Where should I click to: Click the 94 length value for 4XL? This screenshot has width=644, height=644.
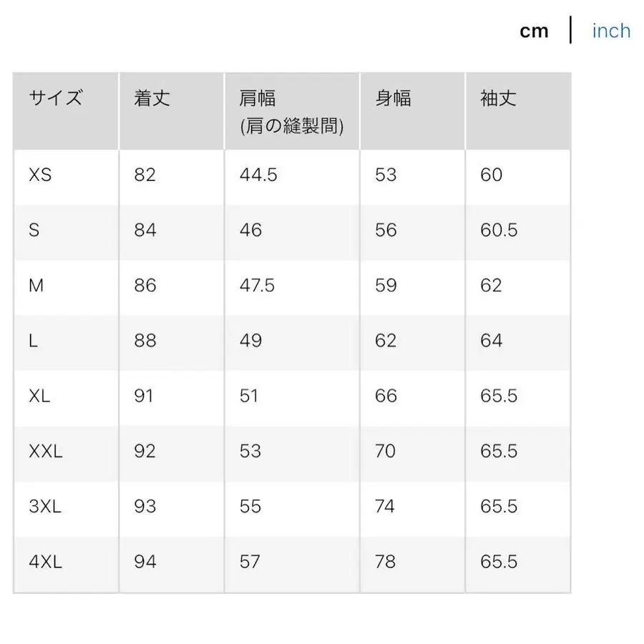[145, 562]
